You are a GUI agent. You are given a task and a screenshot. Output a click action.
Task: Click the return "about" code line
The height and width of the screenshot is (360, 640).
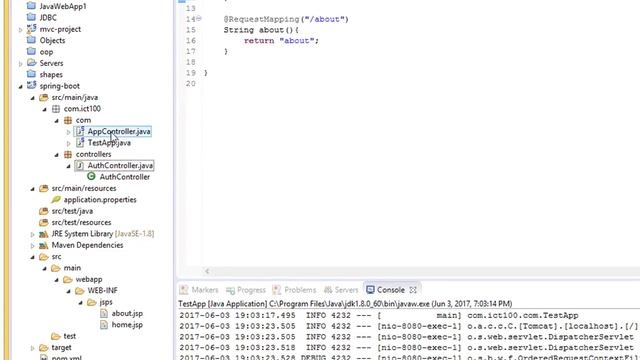point(281,40)
